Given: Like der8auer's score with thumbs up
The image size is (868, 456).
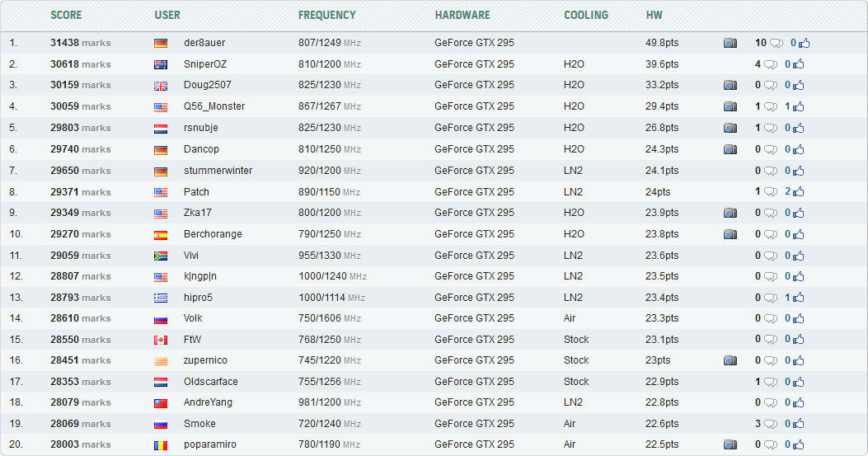Looking at the screenshot, I should [805, 43].
